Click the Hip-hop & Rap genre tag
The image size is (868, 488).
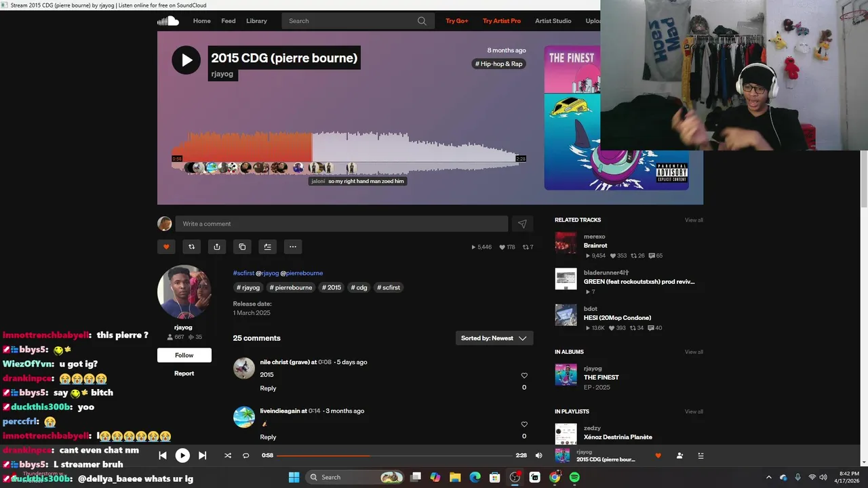[x=499, y=64]
